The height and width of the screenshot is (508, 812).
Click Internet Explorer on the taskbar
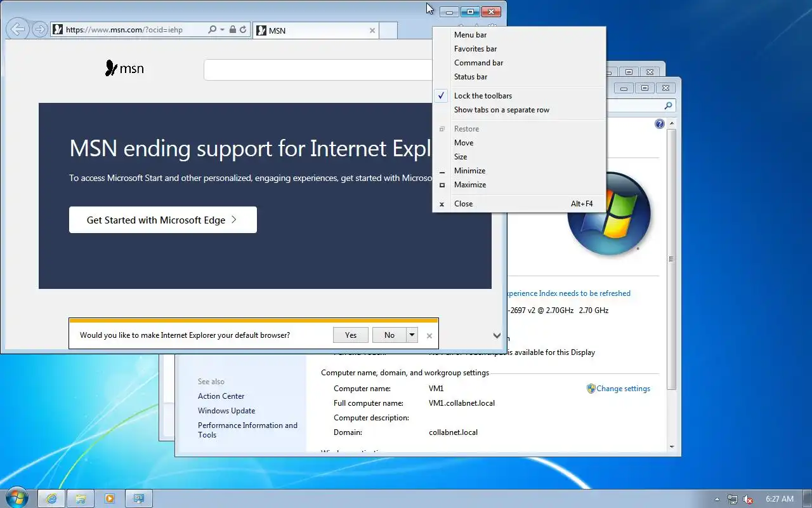[52, 499]
